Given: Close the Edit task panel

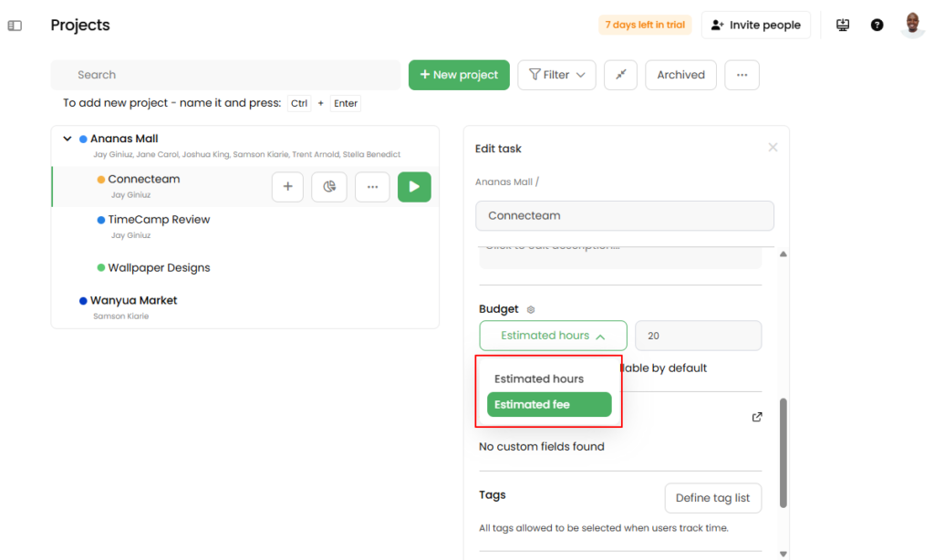Looking at the screenshot, I should 773,147.
